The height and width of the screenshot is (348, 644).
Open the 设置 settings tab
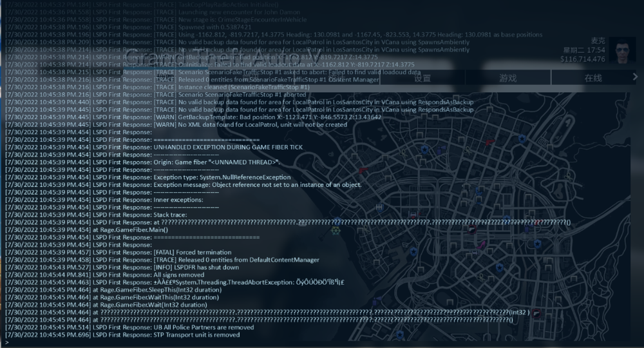[422, 78]
